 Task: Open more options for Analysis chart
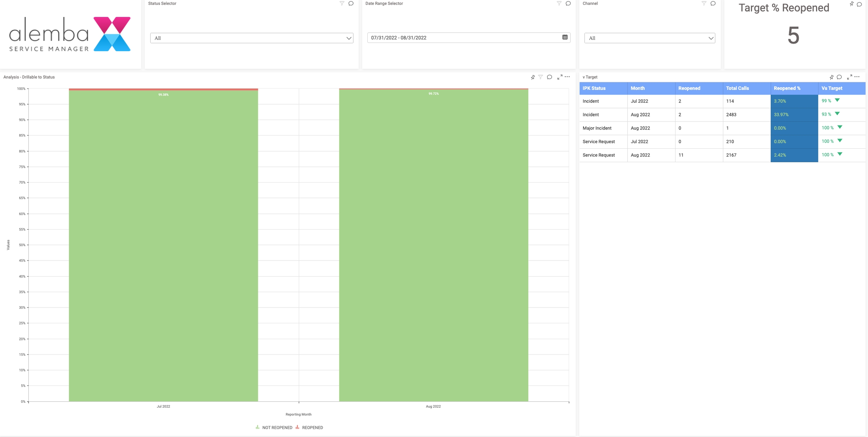567,77
